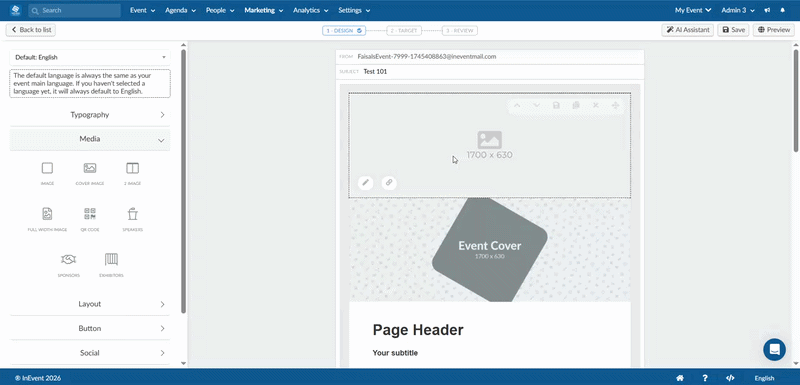Delete the selected image block
Image resolution: width=800 pixels, height=385 pixels.
[x=595, y=105]
